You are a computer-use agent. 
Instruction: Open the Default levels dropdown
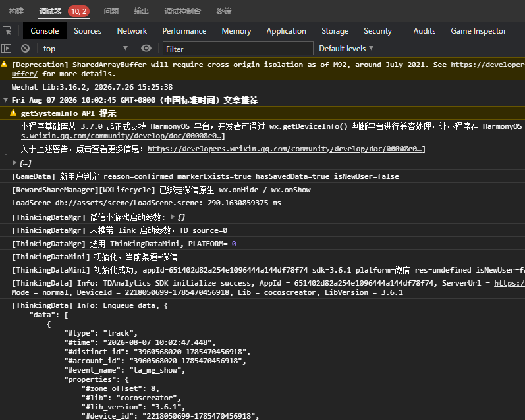click(346, 49)
